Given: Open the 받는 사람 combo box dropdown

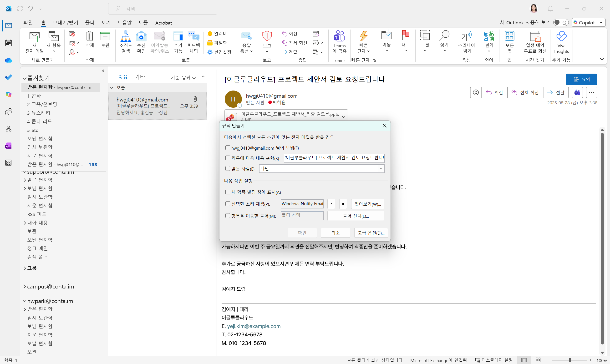Looking at the screenshot, I should 381,168.
